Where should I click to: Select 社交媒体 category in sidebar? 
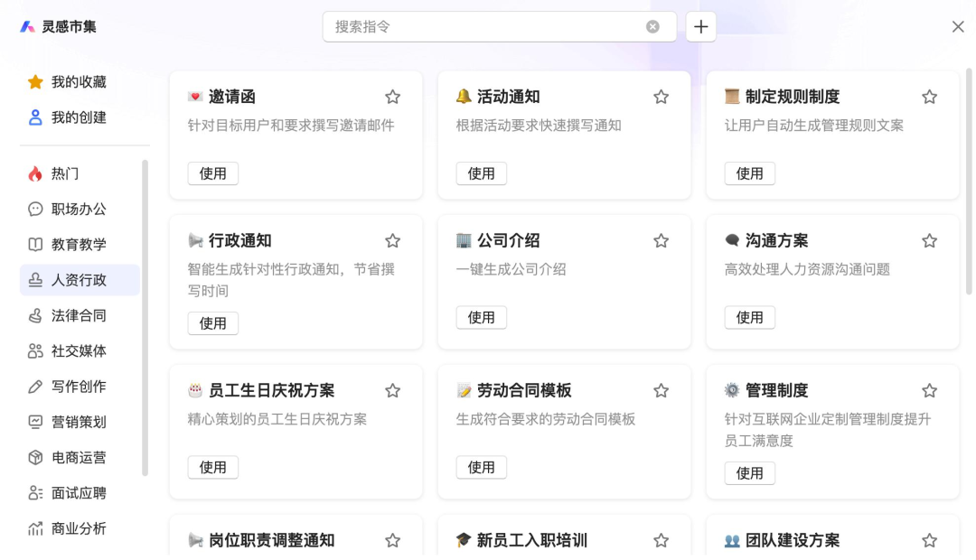pos(79,351)
